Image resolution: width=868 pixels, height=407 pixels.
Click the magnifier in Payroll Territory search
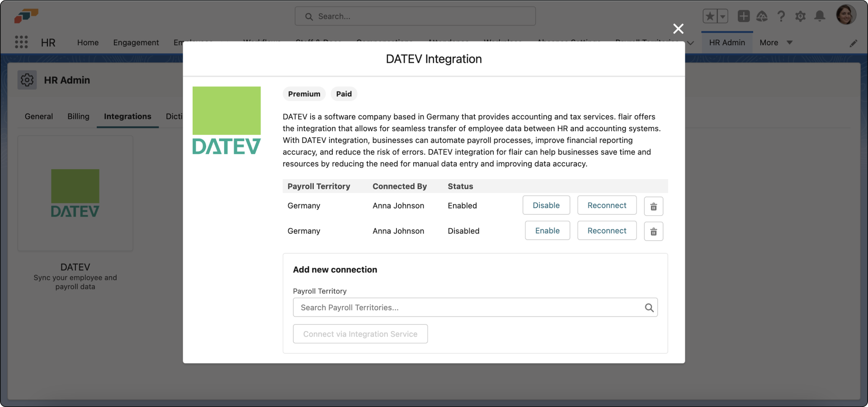649,308
